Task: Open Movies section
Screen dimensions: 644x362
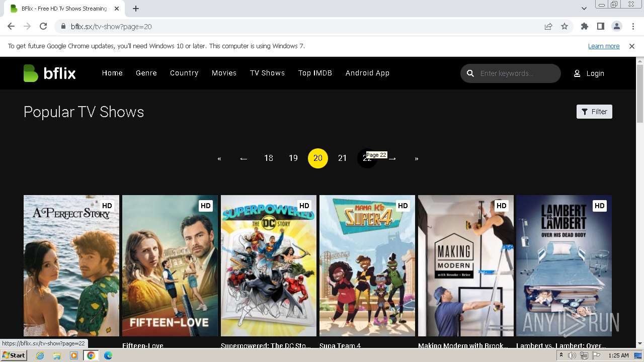Action: click(x=224, y=73)
